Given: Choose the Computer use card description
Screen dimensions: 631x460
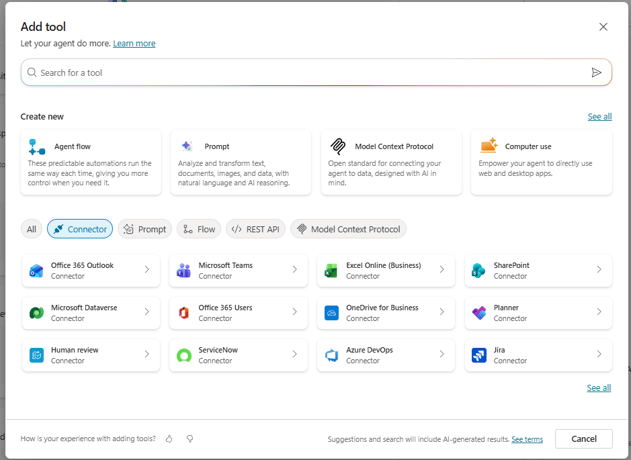Looking at the screenshot, I should coord(535,168).
